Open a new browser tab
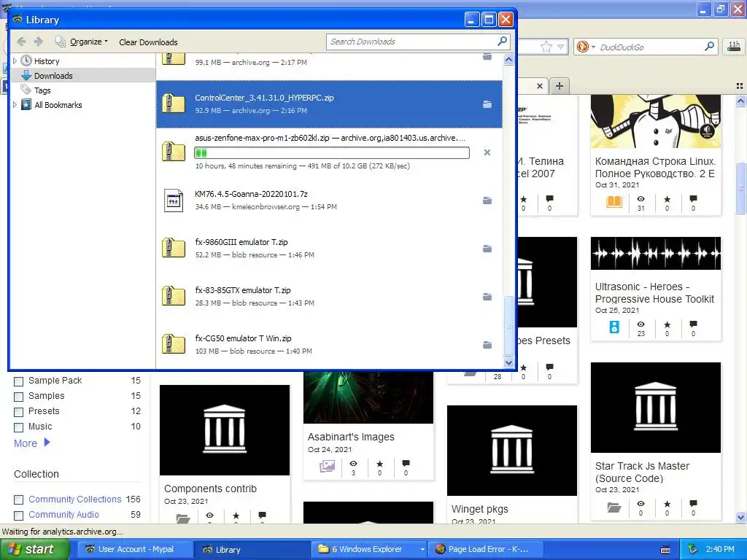 [560, 86]
